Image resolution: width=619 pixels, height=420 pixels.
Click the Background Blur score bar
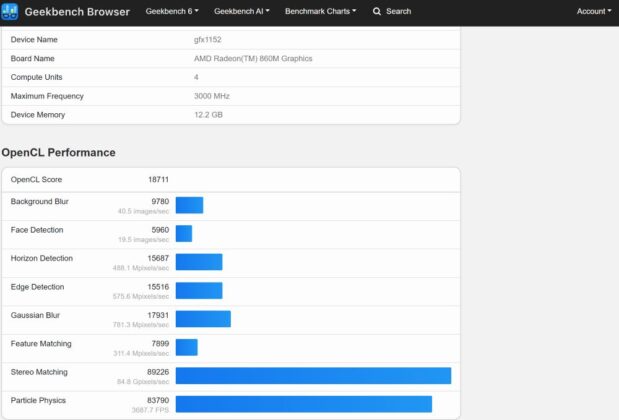pyautogui.click(x=189, y=205)
